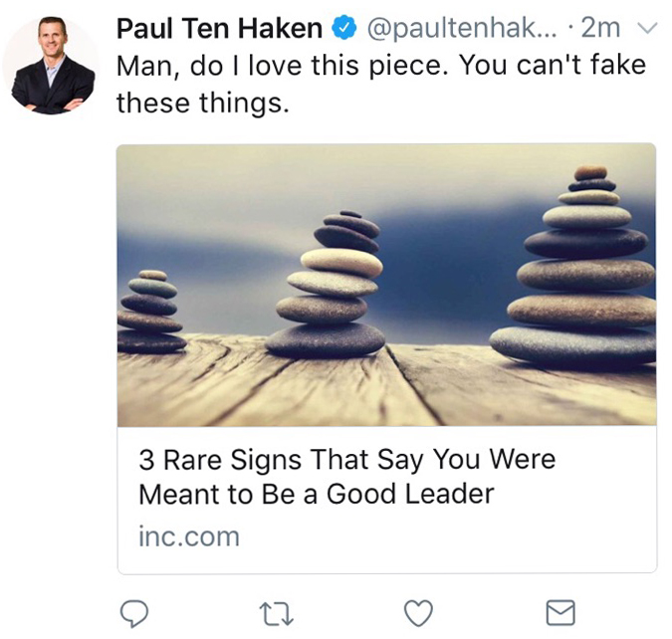Open the article preview image of stacked stones

pyautogui.click(x=386, y=285)
